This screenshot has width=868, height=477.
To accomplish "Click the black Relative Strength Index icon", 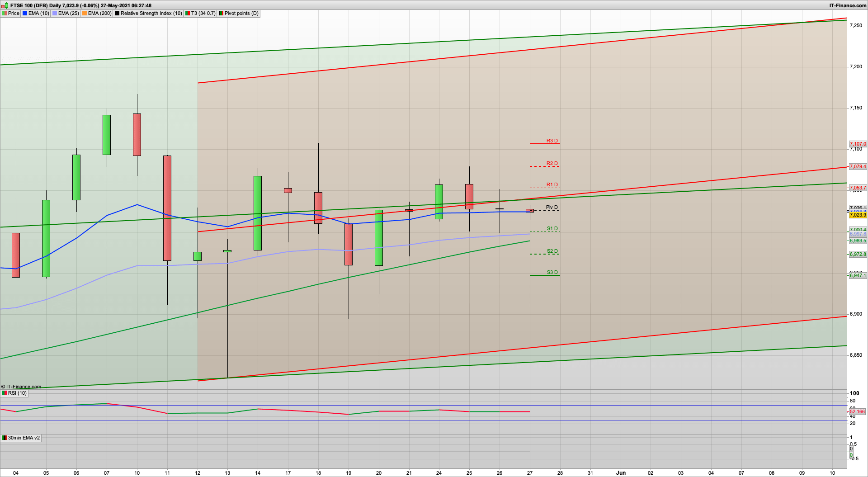I will (x=117, y=13).
